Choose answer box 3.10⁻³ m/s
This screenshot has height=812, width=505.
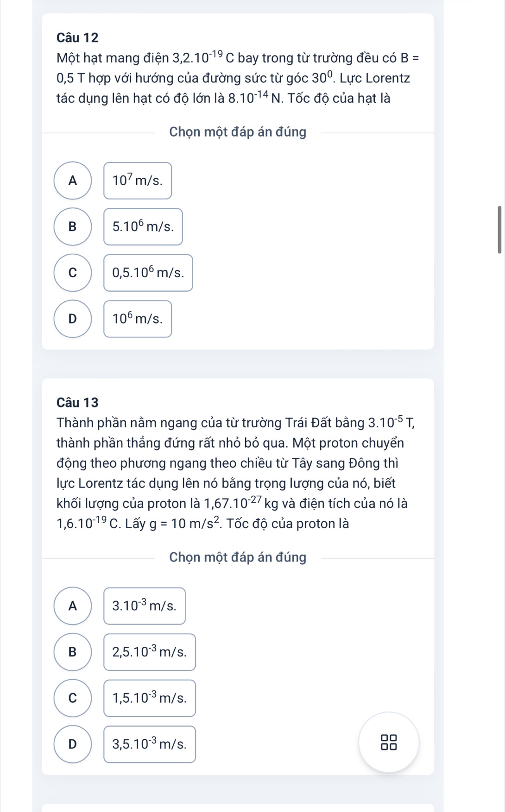click(x=145, y=606)
